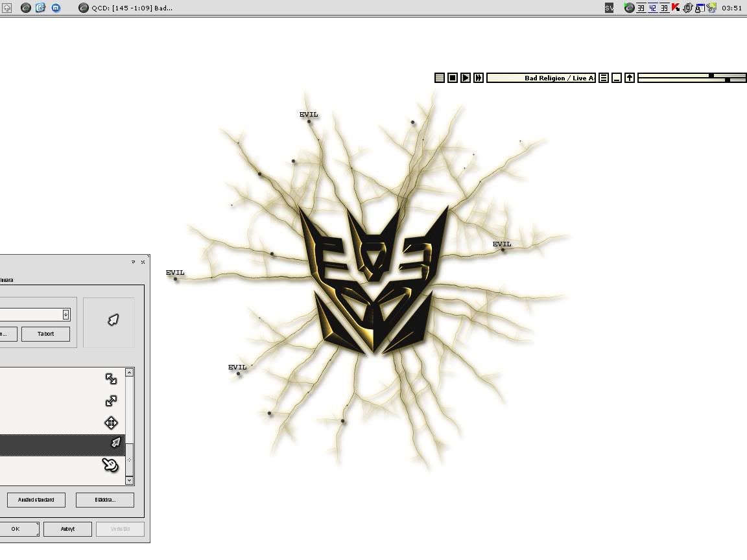Click the Använd standard button
The width and height of the screenshot is (747, 560).
[x=36, y=500]
